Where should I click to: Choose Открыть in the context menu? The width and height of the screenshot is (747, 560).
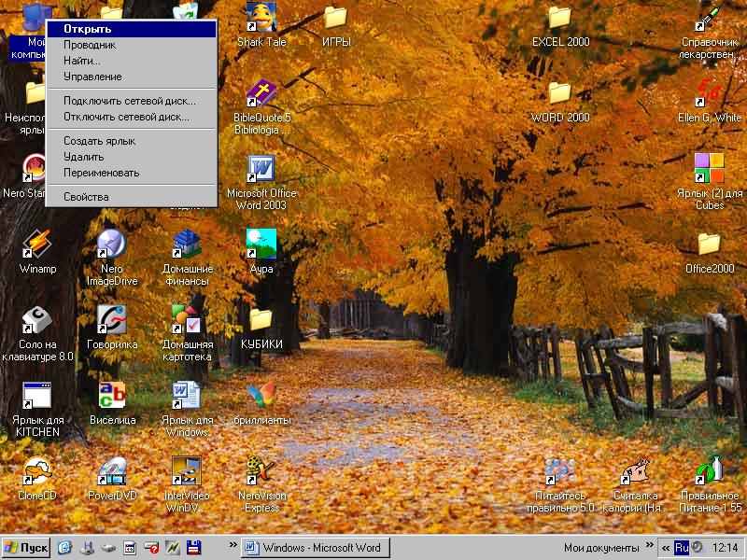(x=132, y=29)
